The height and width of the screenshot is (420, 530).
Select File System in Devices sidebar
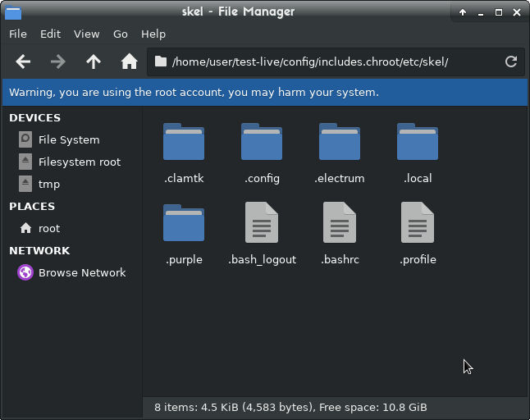click(68, 140)
